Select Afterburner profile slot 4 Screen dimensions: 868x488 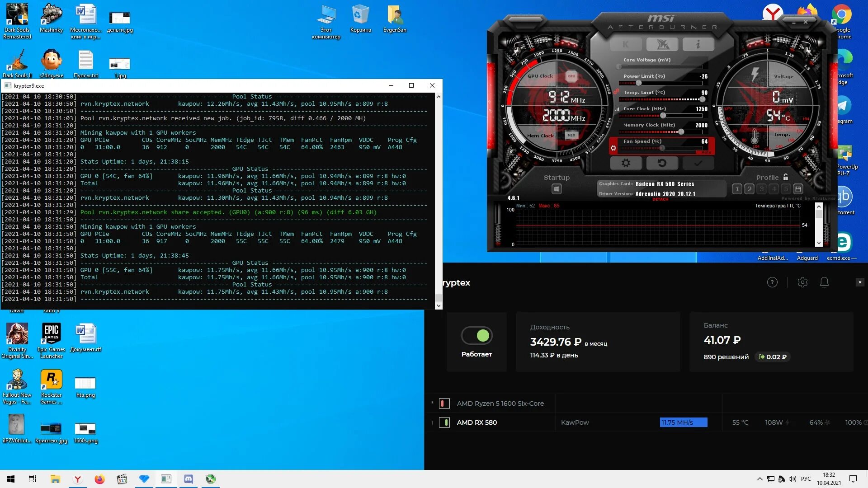pos(774,189)
